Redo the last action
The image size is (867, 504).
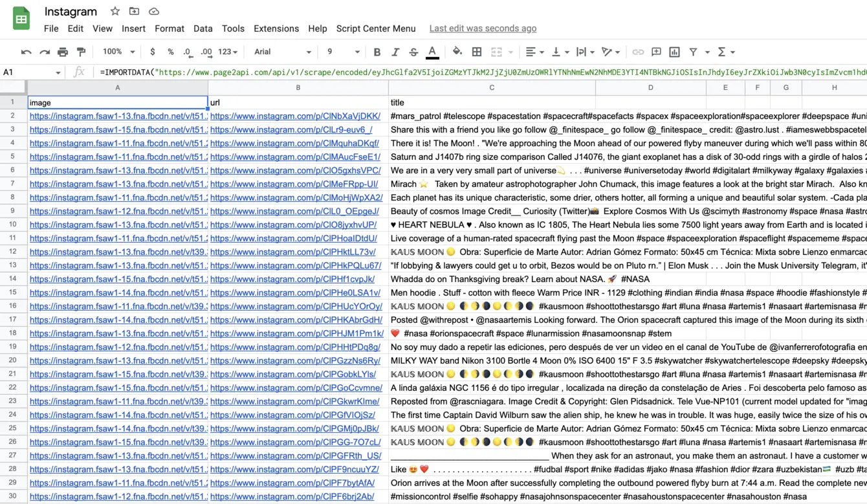(x=45, y=52)
